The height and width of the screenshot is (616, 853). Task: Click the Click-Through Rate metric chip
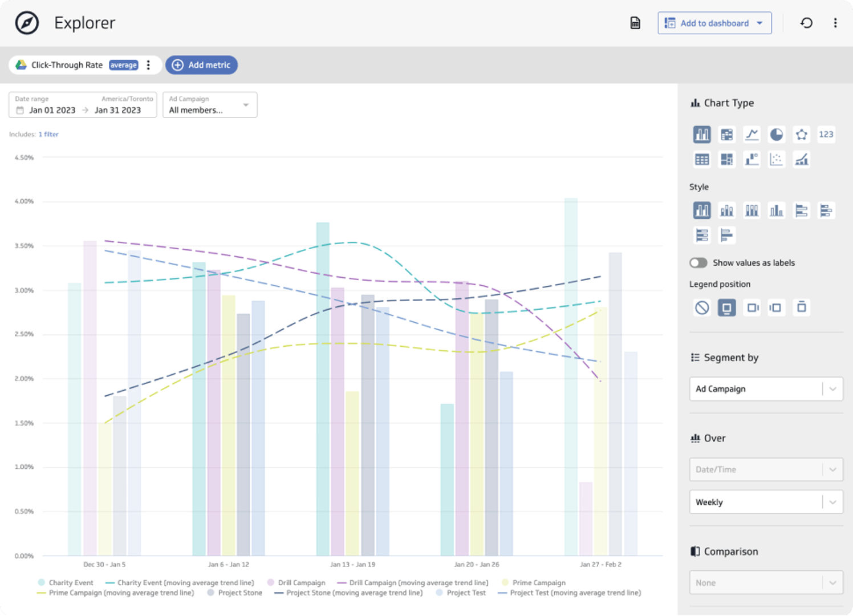click(x=86, y=65)
